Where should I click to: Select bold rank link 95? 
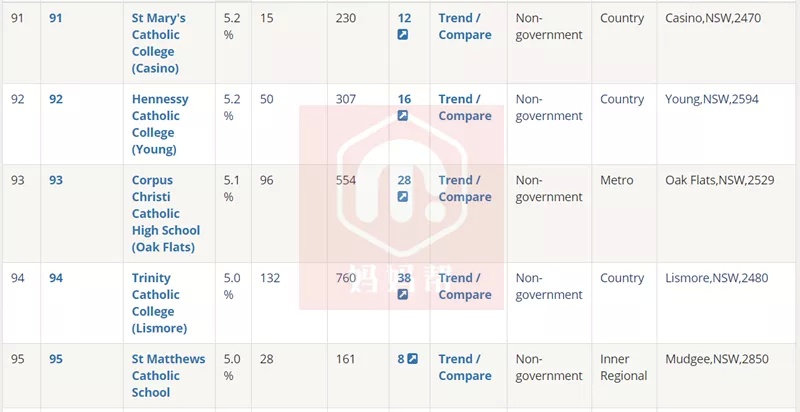click(56, 359)
